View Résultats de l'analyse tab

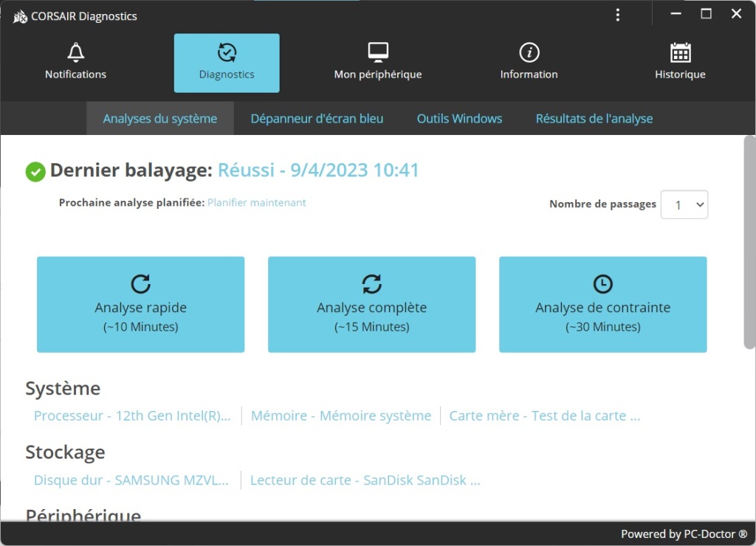[x=594, y=118]
